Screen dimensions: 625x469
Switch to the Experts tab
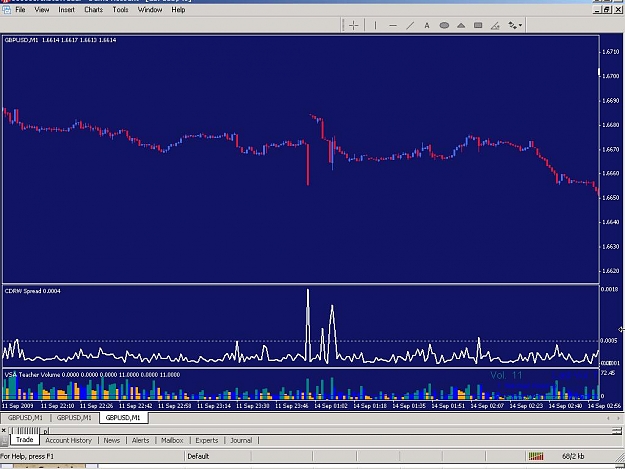click(207, 440)
